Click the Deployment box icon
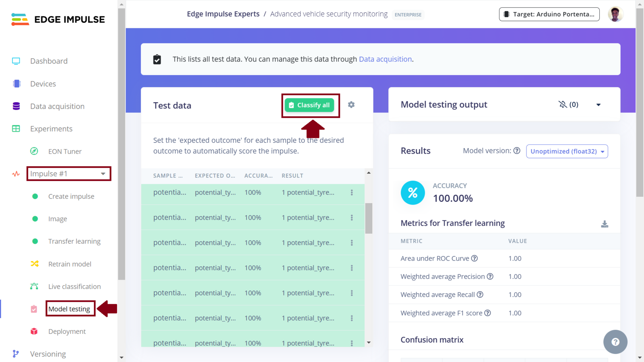Screen dimensions: 644x362 click(x=34, y=331)
